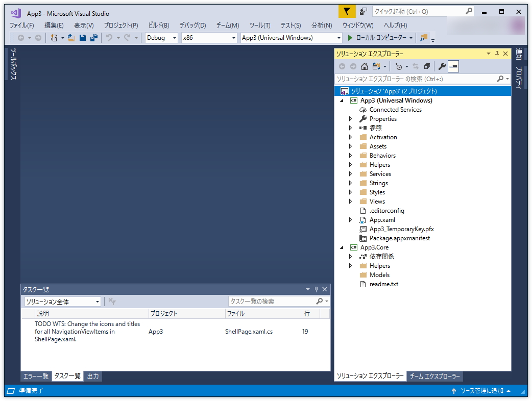Expand the Services folder arrow

coord(350,174)
